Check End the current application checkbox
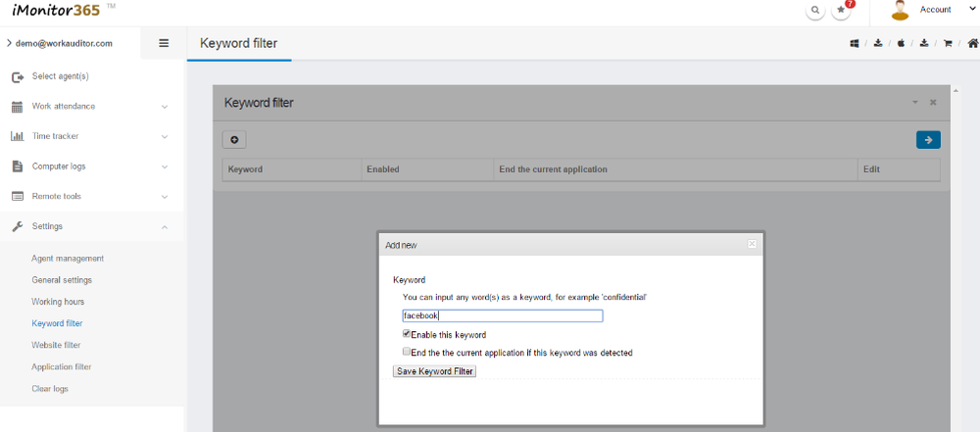This screenshot has width=980, height=432. point(407,352)
